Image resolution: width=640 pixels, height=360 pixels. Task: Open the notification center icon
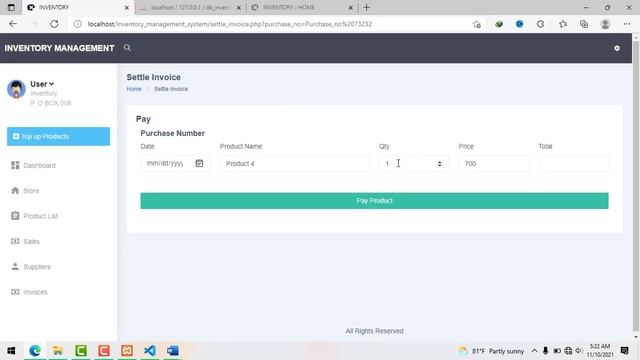(x=624, y=351)
